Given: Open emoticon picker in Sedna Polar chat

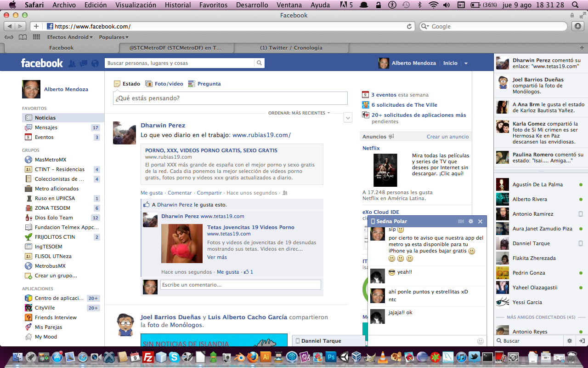Looking at the screenshot, I should click(481, 341).
